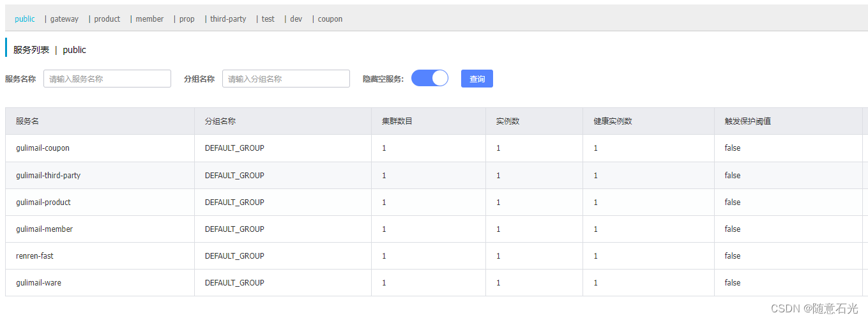Select the gulimail-third-party service row
Screen dimensions: 868x320
pos(434,175)
